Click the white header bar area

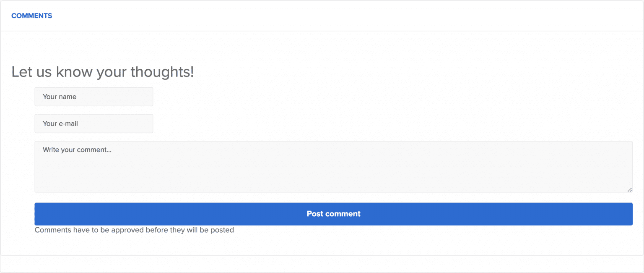(293, 16)
